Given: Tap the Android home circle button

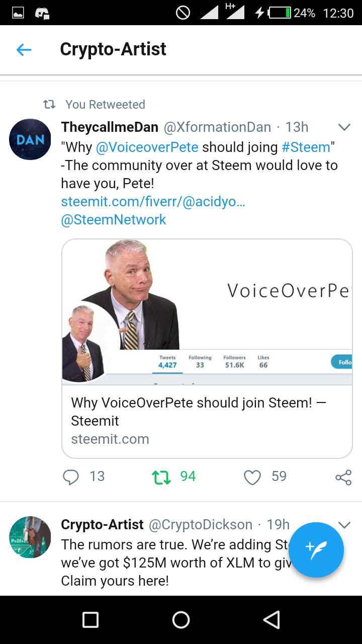Looking at the screenshot, I should pos(181,620).
